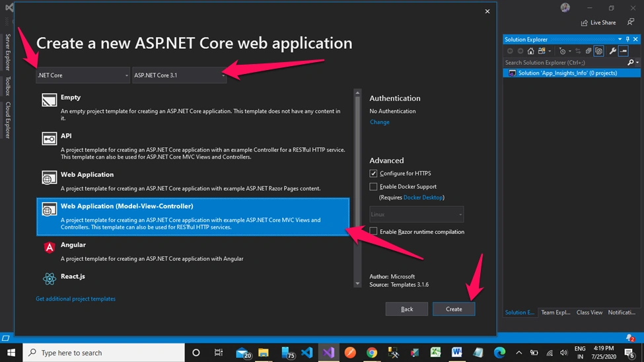The width and height of the screenshot is (644, 362).
Task: Click the Search Solution Explorer field
Action: pyautogui.click(x=565, y=63)
